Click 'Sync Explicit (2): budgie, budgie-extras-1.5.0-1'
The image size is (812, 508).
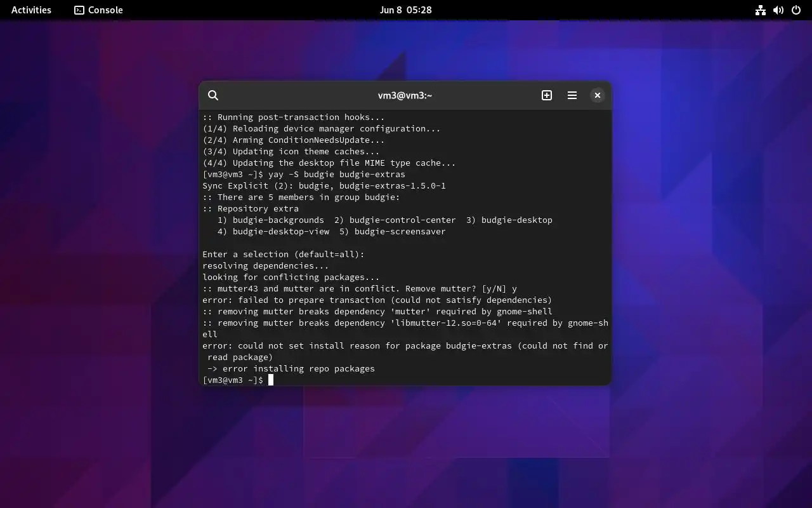(x=324, y=185)
